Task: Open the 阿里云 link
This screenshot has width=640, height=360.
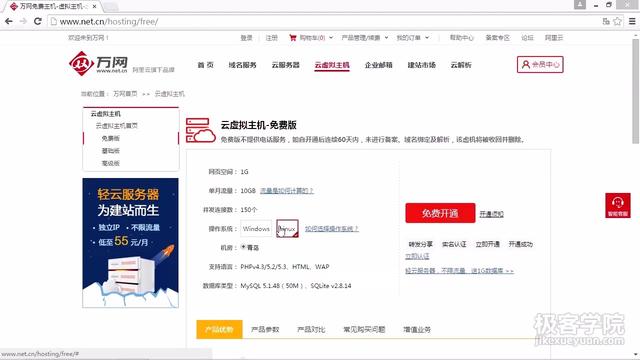Action: [x=554, y=38]
